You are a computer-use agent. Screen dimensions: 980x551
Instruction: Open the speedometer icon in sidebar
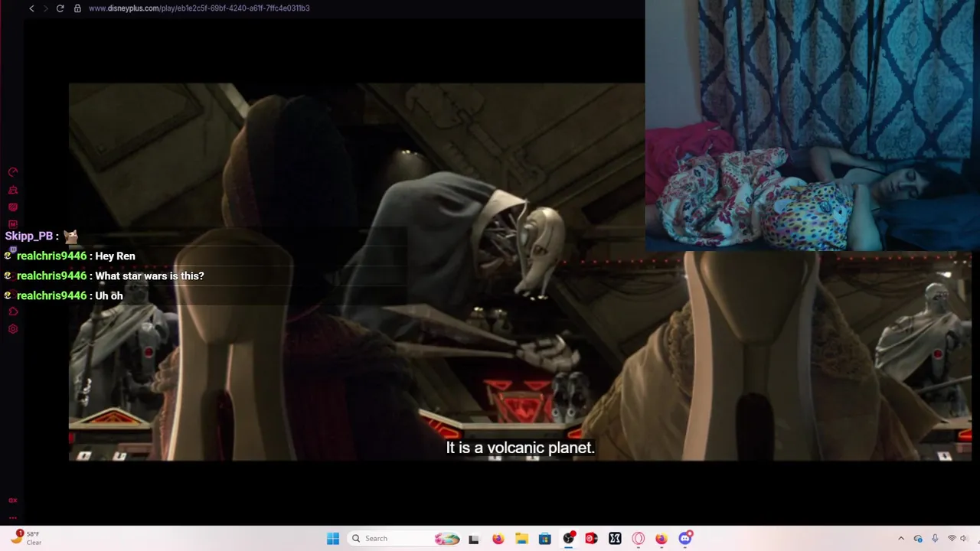12,172
